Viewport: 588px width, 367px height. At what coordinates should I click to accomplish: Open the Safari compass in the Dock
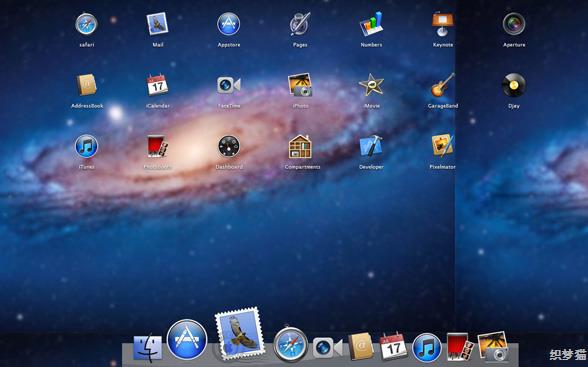[291, 344]
